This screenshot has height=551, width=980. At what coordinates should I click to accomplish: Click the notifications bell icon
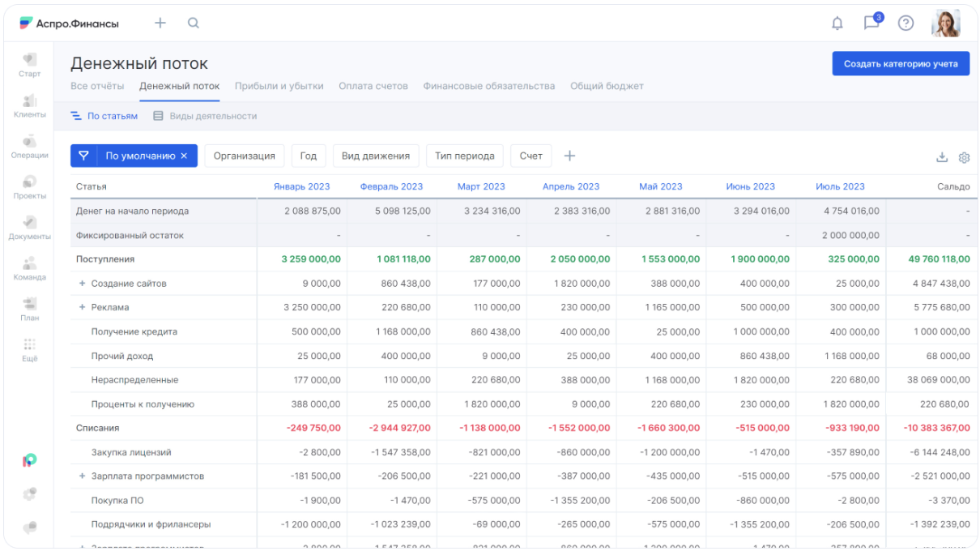click(x=837, y=23)
